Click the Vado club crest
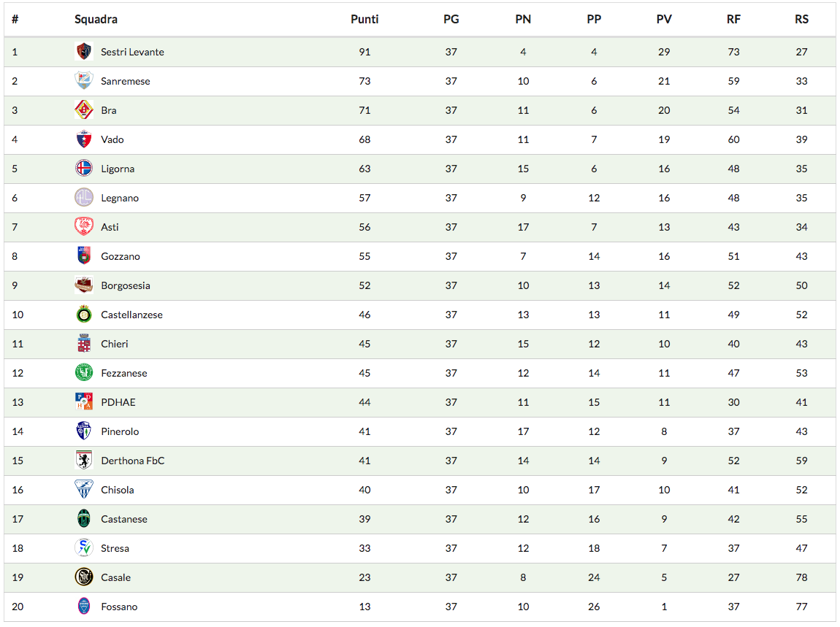 (x=84, y=139)
